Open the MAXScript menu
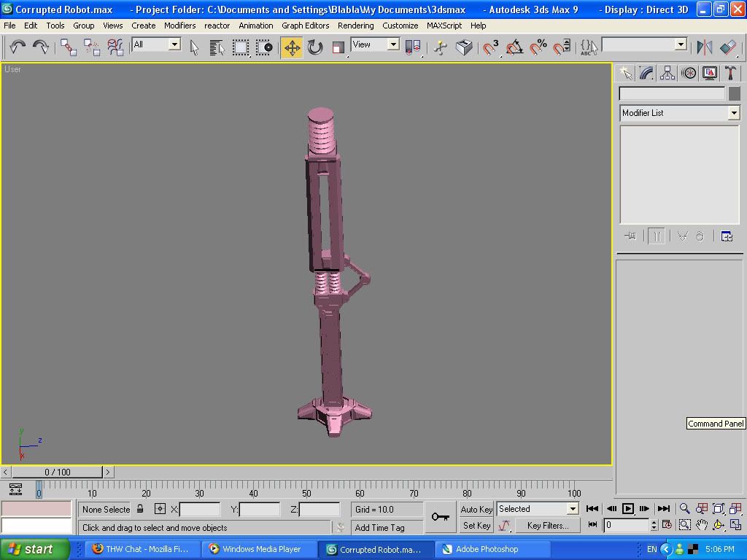The height and width of the screenshot is (560, 747). (x=444, y=26)
